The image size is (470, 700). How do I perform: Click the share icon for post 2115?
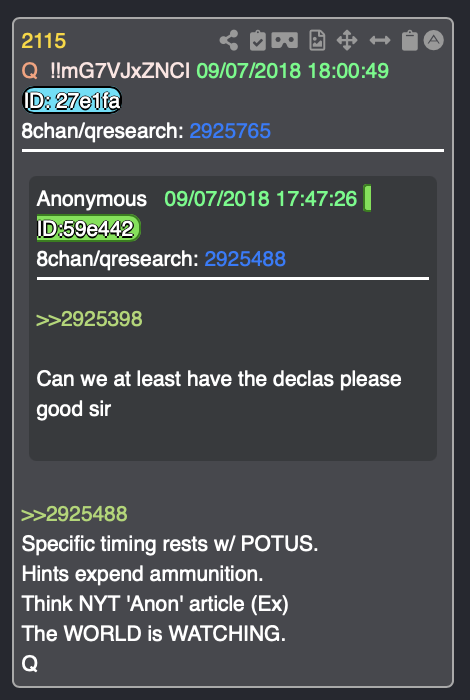point(229,41)
